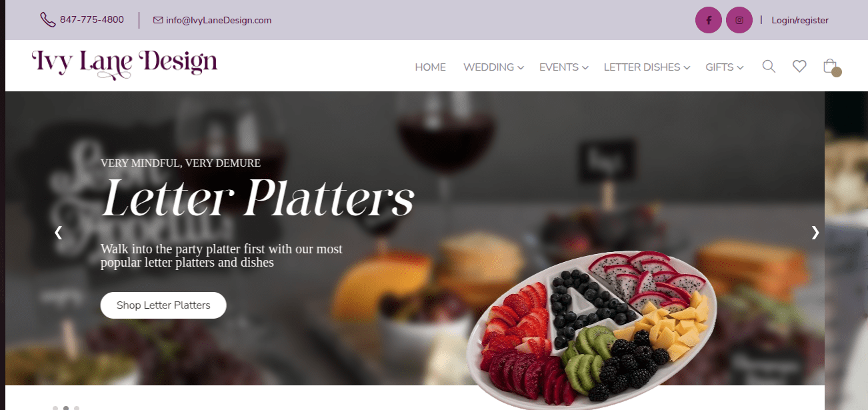Select the third carousel dot
868x410 pixels.
point(77,407)
